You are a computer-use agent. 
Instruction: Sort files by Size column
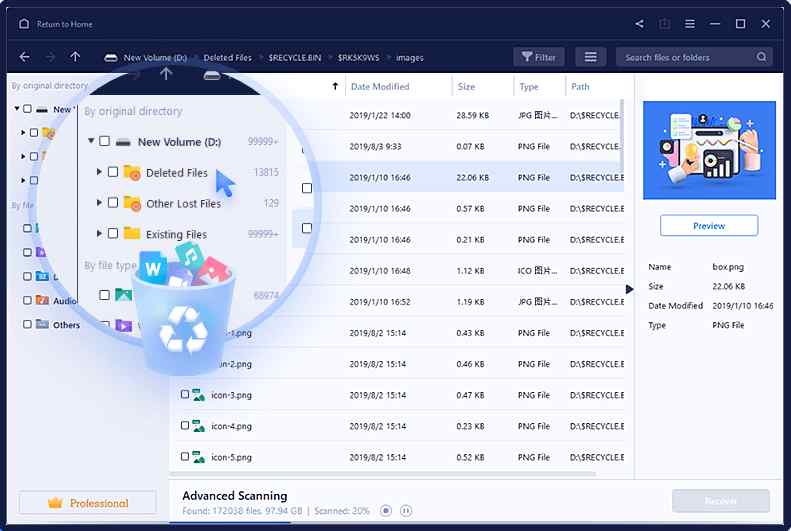click(x=467, y=87)
